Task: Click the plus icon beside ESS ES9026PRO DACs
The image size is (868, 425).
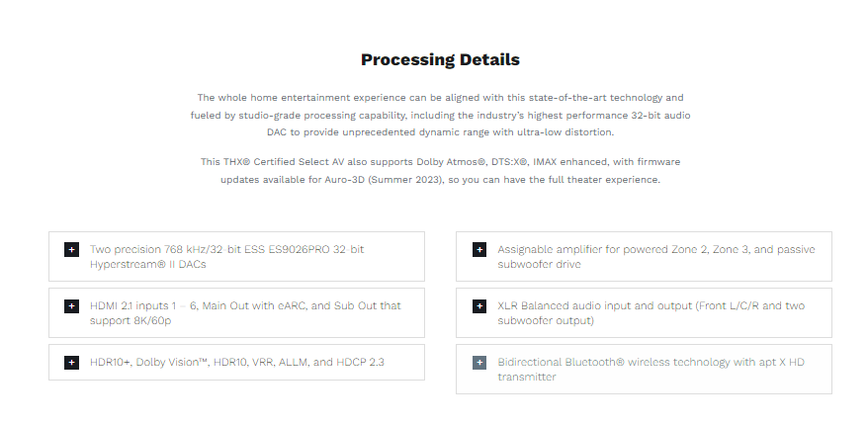Action: (71, 250)
